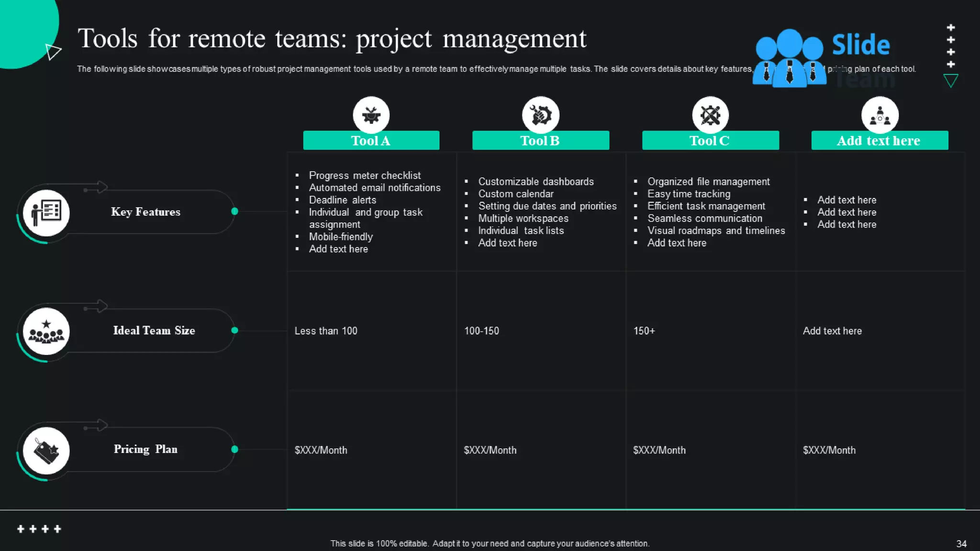
Task: Click the green dot next to Pricing Plan
Action: [234, 449]
